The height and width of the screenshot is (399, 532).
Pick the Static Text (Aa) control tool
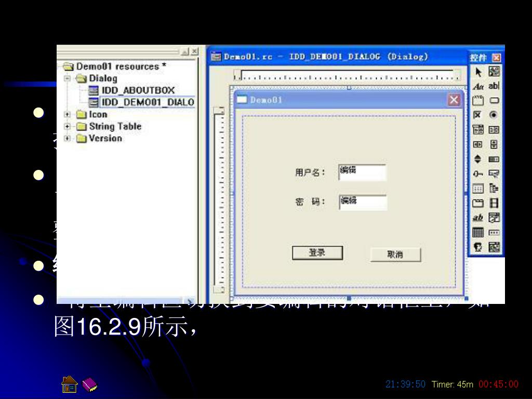point(478,87)
